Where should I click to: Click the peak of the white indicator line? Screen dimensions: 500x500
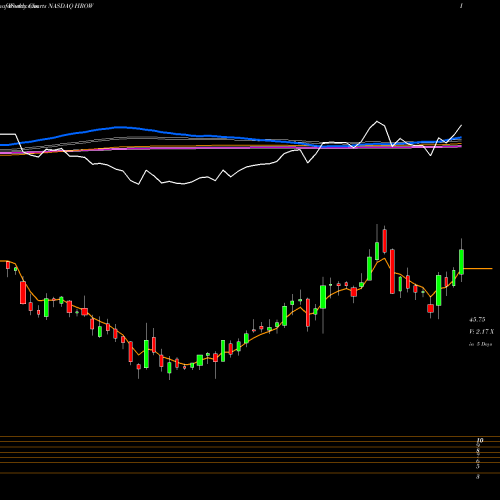click(x=377, y=121)
